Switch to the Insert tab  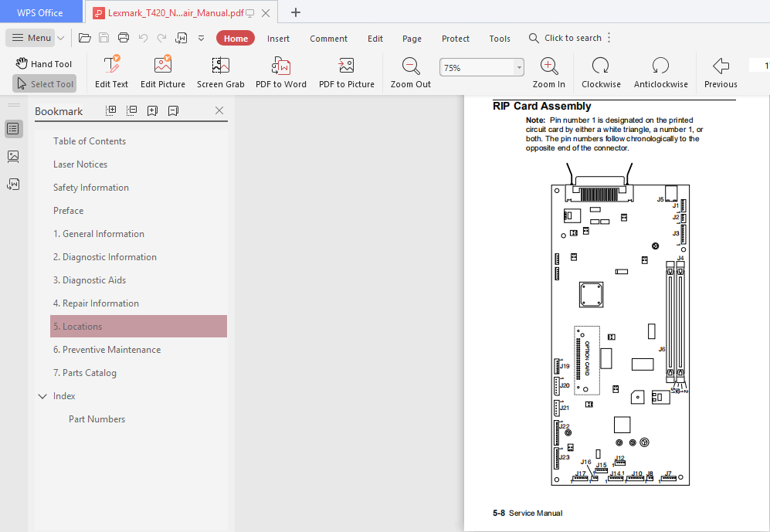(279, 39)
